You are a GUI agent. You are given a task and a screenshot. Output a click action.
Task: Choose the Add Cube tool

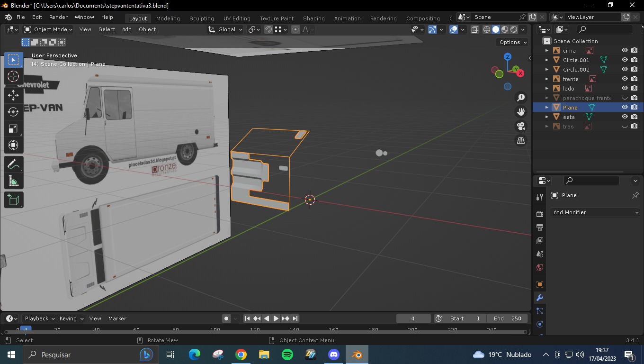click(13, 200)
